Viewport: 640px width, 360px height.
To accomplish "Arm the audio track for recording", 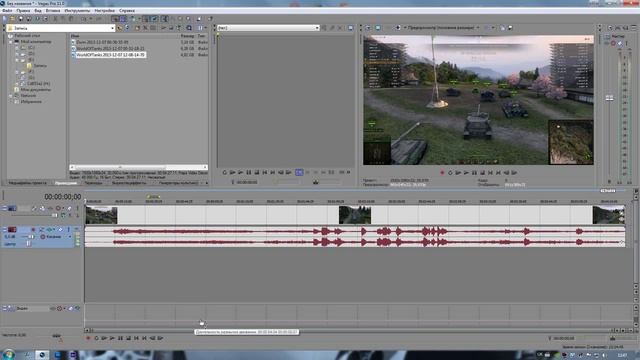I will tap(33, 230).
